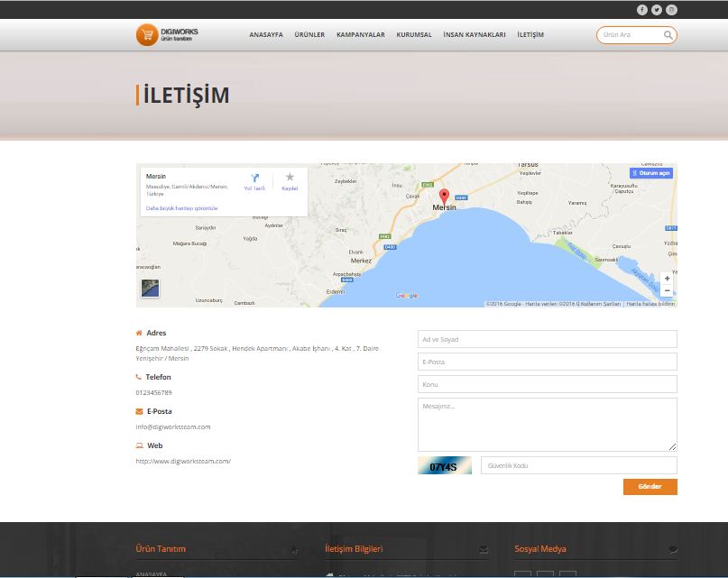Focus the Güvenlik Kodu input field
Screen dimensions: 728x578
point(579,465)
